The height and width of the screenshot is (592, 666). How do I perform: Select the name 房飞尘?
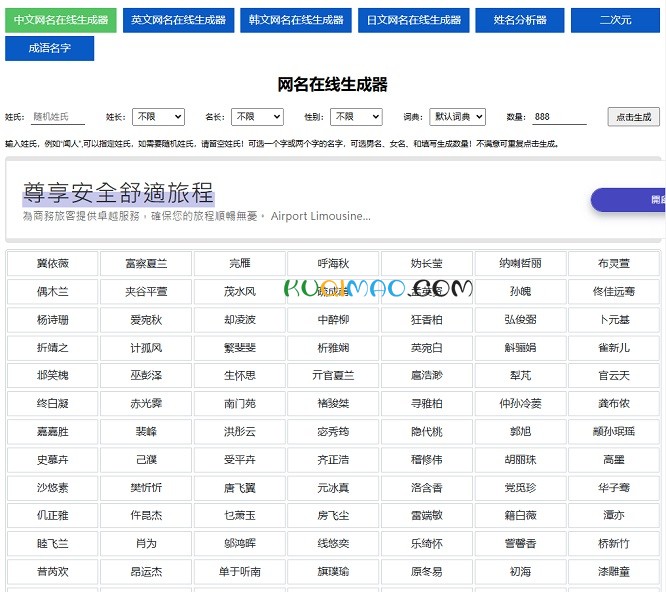coord(333,516)
